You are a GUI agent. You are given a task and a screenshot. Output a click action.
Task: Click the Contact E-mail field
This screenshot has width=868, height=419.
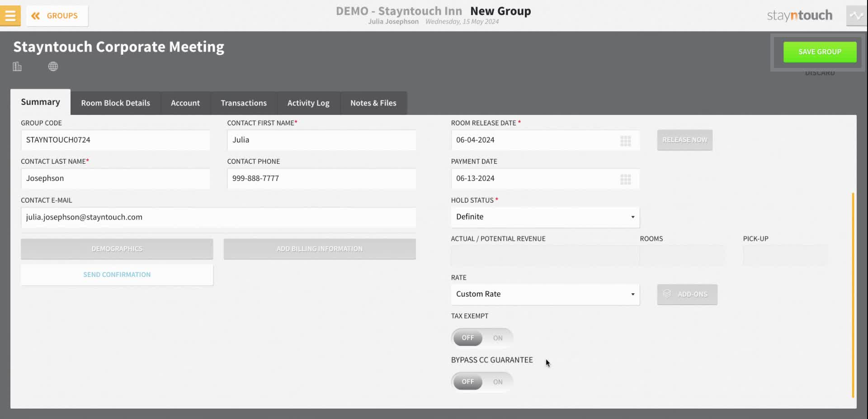[x=218, y=217]
